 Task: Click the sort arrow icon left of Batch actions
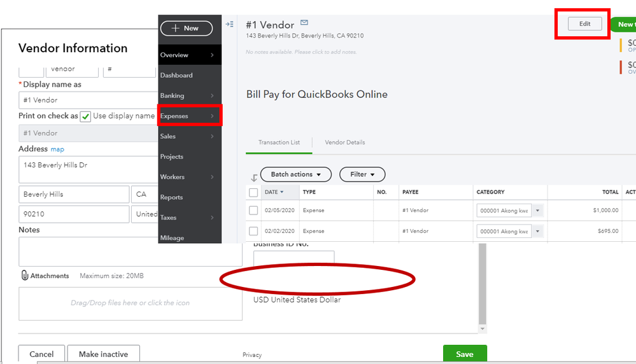(x=254, y=178)
